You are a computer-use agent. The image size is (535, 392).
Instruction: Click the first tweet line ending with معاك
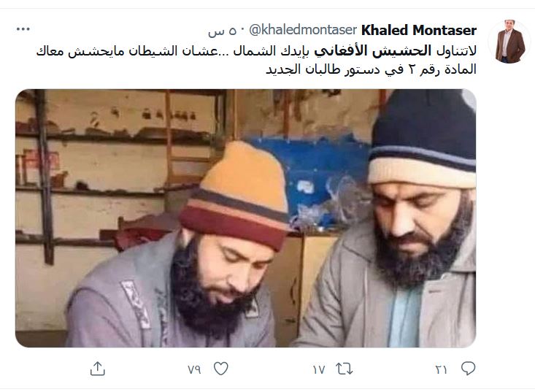256,51
